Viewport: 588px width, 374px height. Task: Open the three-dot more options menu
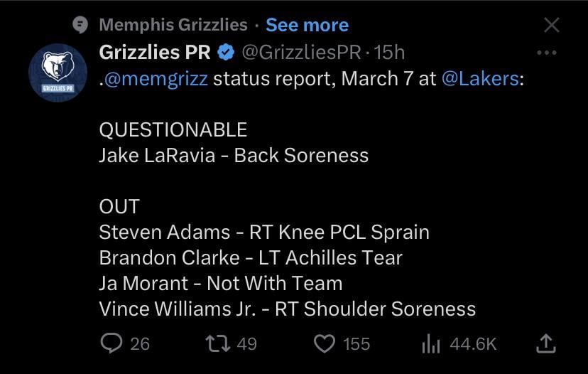(547, 53)
